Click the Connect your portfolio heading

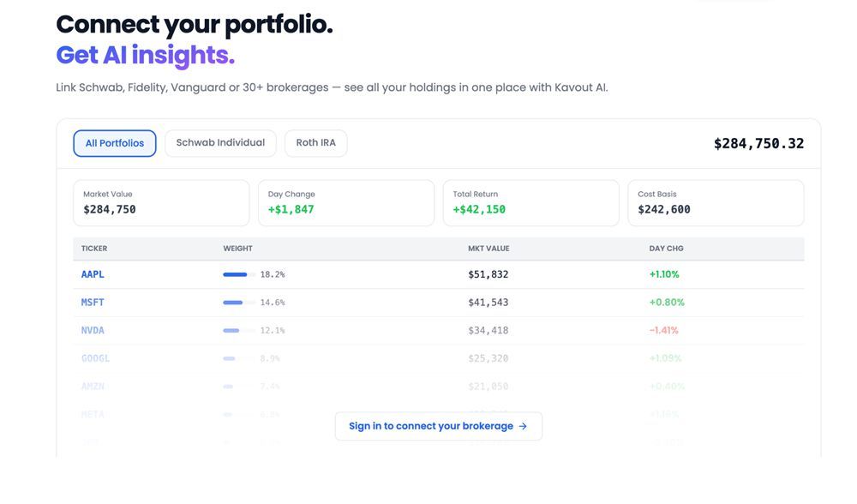pos(195,25)
